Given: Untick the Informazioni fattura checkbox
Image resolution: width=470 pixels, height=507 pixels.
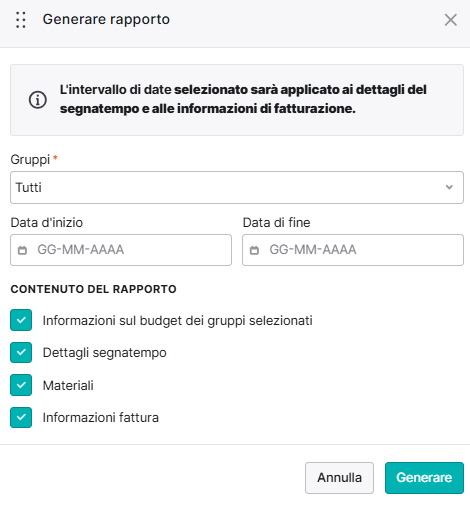Looking at the screenshot, I should click(21, 417).
